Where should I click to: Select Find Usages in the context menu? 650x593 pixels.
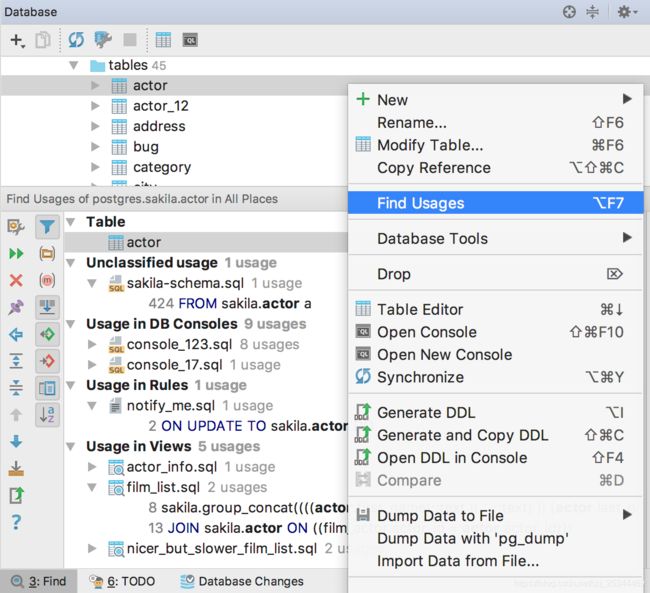coord(495,203)
